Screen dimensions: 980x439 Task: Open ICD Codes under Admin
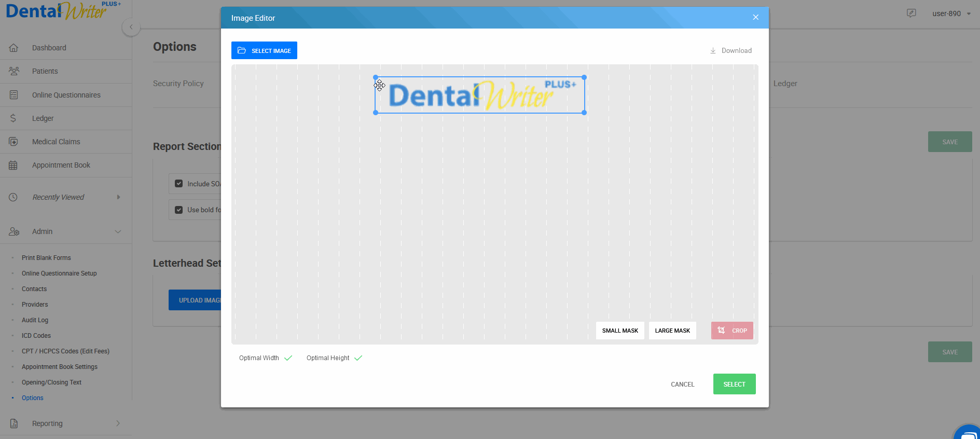(36, 336)
